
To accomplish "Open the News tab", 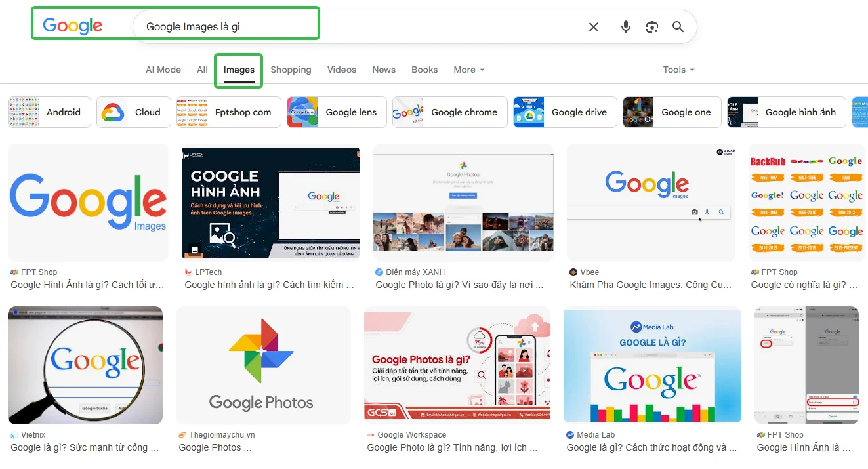I will pos(384,70).
